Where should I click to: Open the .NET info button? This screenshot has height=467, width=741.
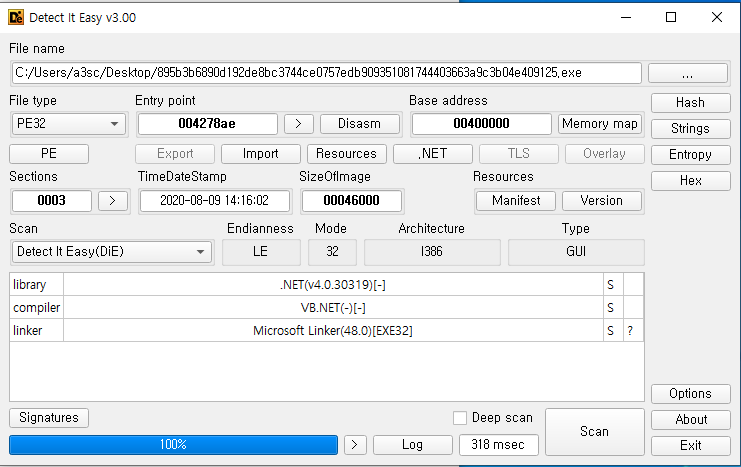(432, 154)
